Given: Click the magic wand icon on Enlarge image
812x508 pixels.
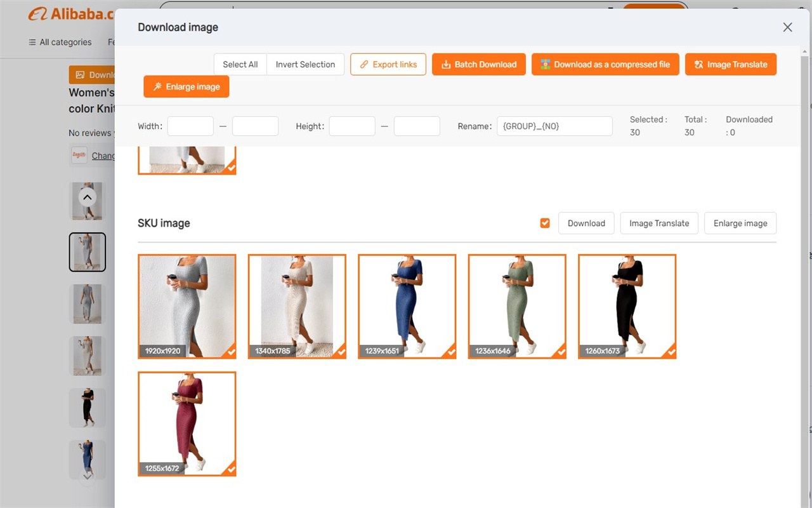Looking at the screenshot, I should (x=157, y=86).
